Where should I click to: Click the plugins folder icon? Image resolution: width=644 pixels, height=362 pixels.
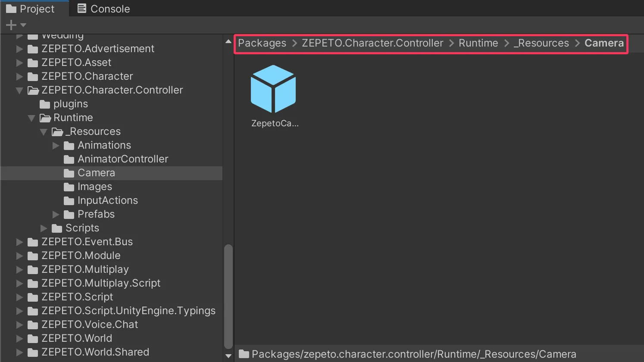[45, 104]
